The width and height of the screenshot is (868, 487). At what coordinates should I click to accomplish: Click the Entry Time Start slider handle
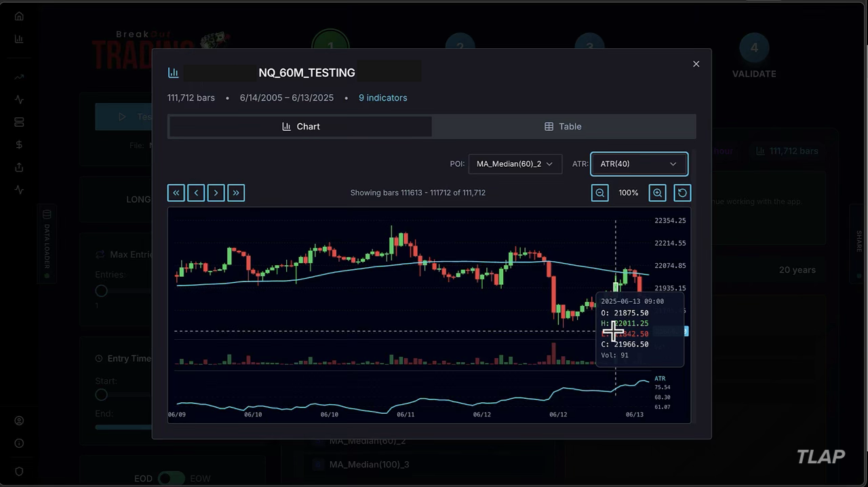point(101,395)
